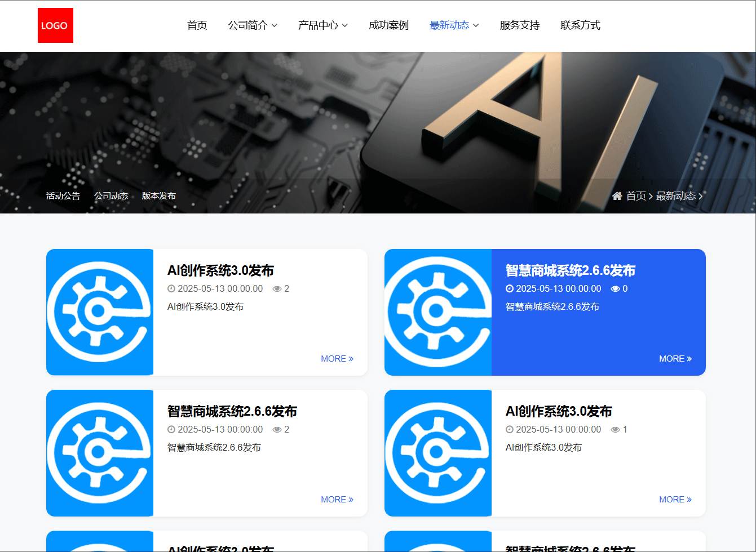The width and height of the screenshot is (756, 552).
Task: Click the red LOGO image
Action: click(55, 25)
